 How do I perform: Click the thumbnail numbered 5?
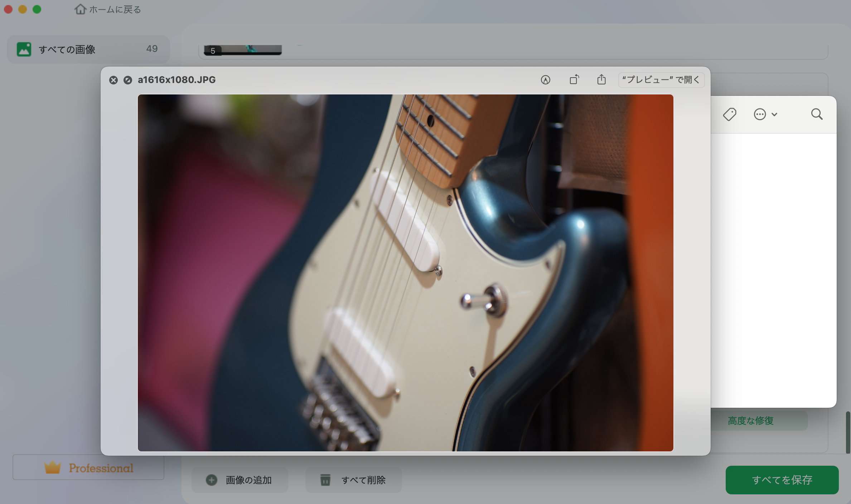tap(243, 50)
